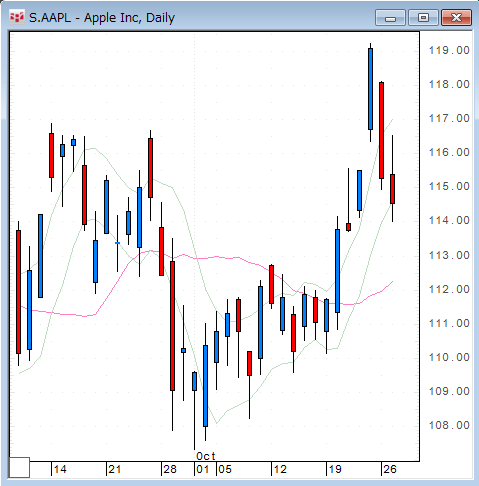The height and width of the screenshot is (486, 479).
Task: Click the 114.00 price axis label
Action: click(449, 220)
